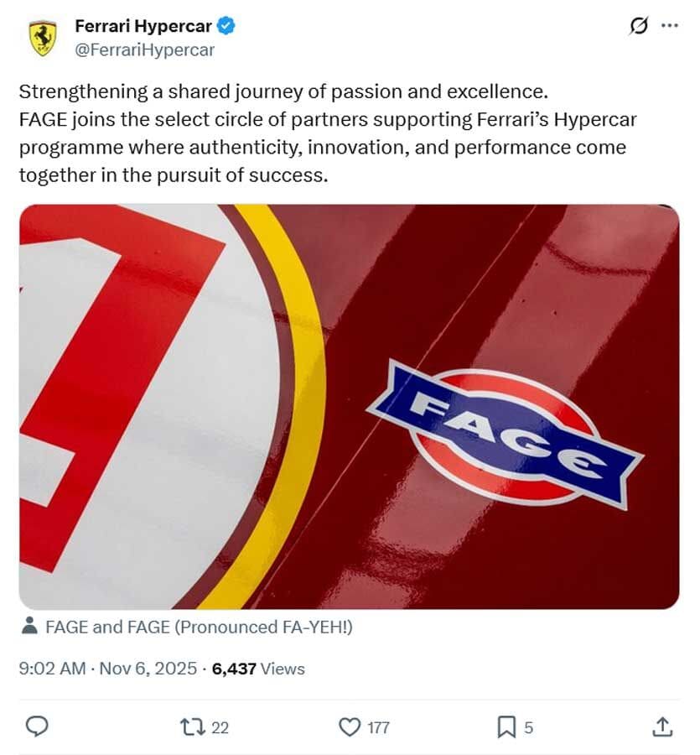Open the tagged accounts FAGE and FAGE link
700x755 pixels.
pos(199,627)
